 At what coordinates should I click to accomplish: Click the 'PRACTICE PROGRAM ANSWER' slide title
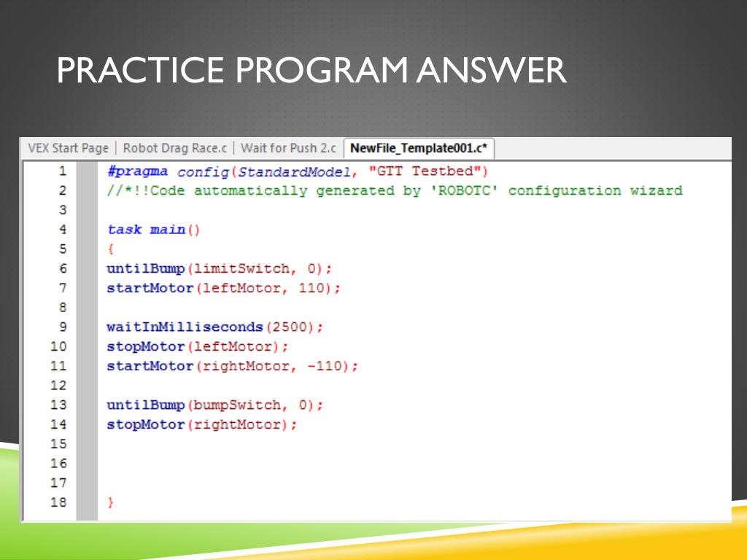311,70
